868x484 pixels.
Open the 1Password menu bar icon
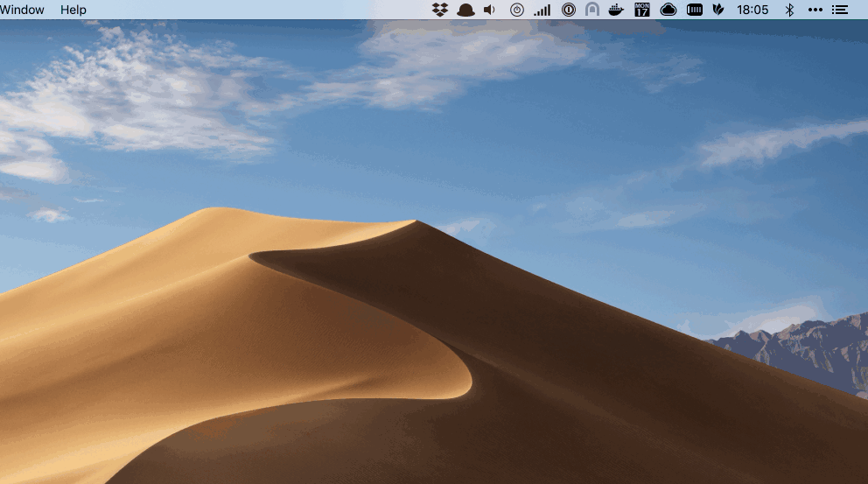pyautogui.click(x=569, y=10)
